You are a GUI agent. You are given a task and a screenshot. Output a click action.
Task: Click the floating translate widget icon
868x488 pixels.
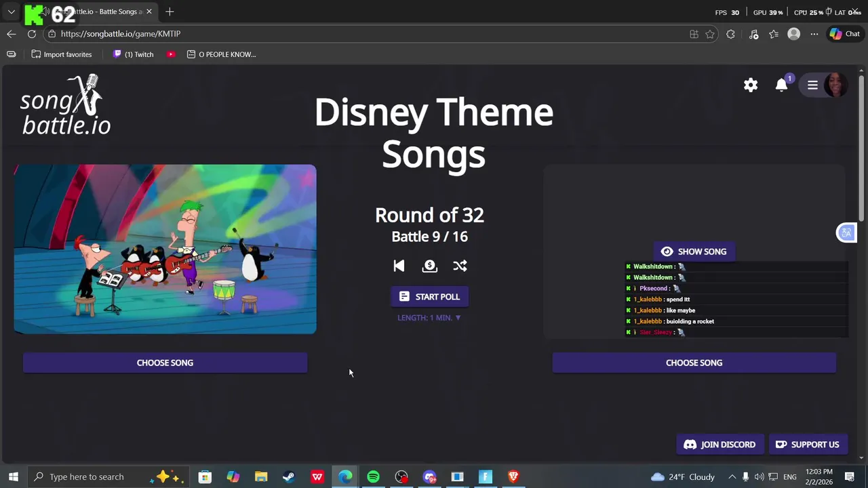tap(846, 233)
